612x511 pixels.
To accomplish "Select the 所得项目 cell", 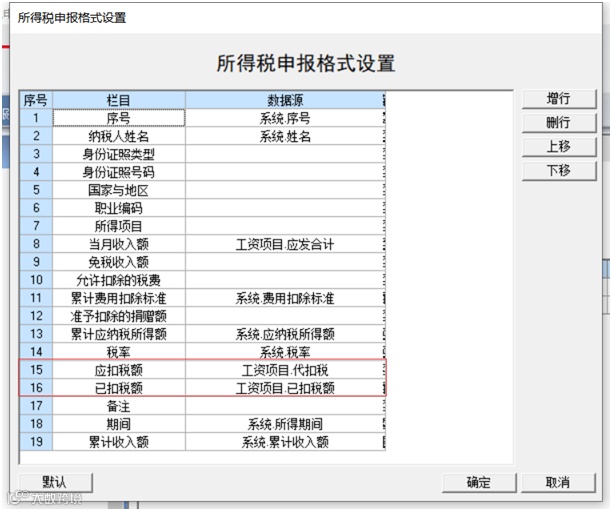I will [x=119, y=226].
